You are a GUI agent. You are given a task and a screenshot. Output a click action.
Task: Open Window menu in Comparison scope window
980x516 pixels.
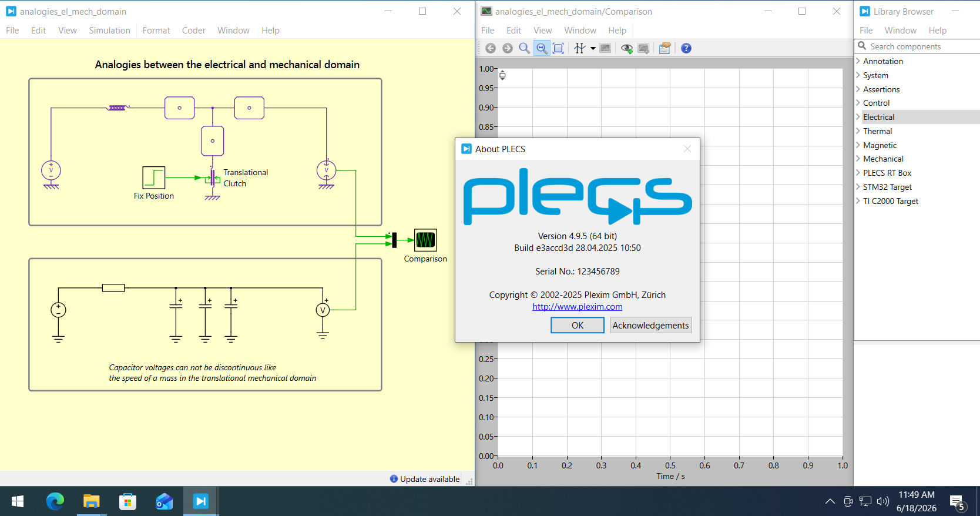point(580,31)
